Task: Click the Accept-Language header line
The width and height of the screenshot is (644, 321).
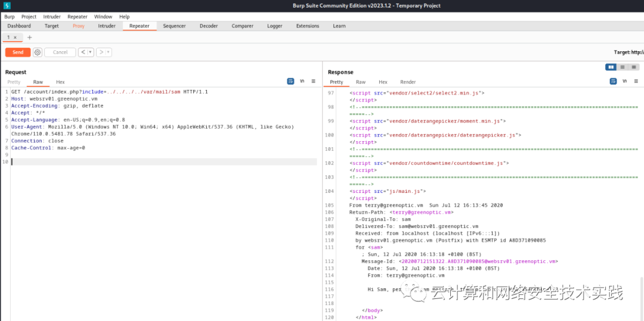Action: (x=68, y=120)
